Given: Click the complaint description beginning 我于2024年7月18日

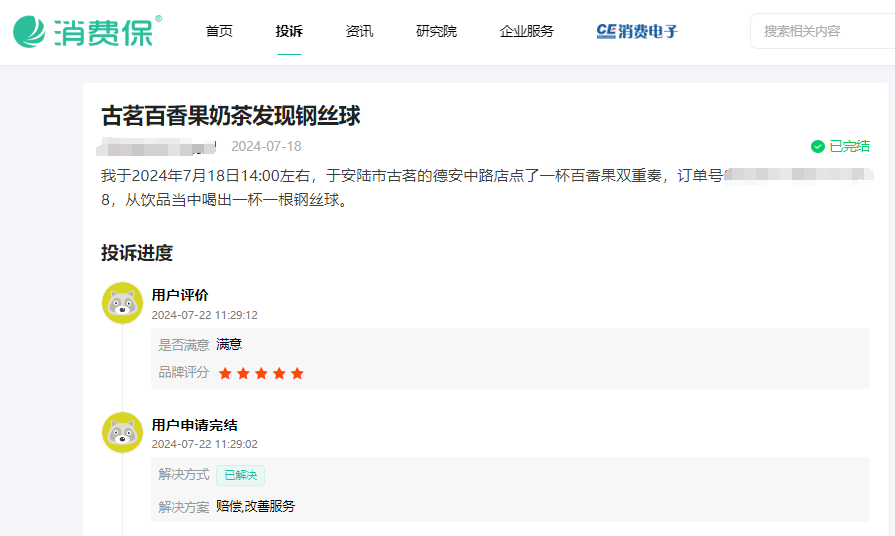Looking at the screenshot, I should [487, 188].
